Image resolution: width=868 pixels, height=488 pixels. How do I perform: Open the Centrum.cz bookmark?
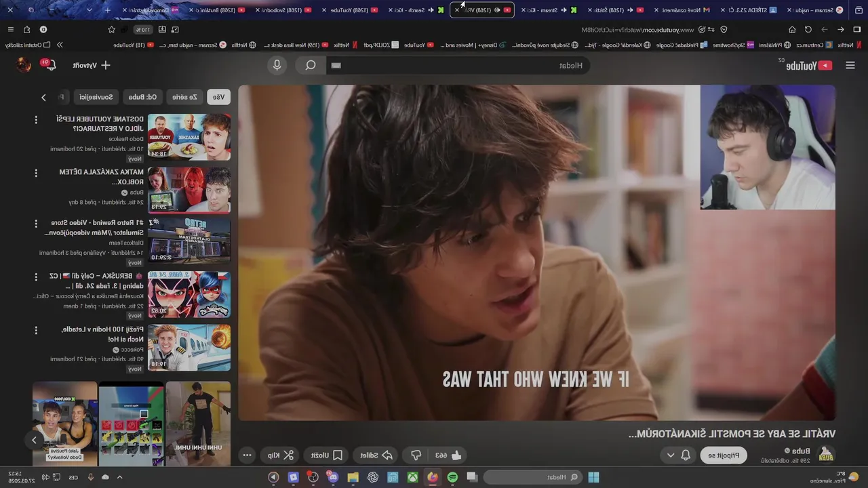pyautogui.click(x=814, y=45)
